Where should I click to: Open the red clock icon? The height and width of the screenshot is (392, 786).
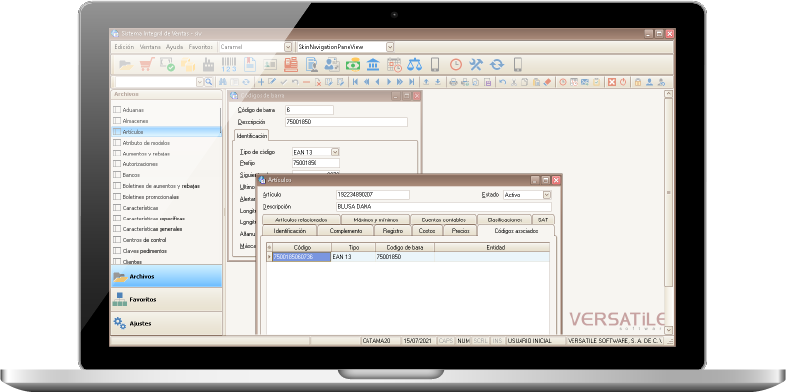[x=456, y=65]
